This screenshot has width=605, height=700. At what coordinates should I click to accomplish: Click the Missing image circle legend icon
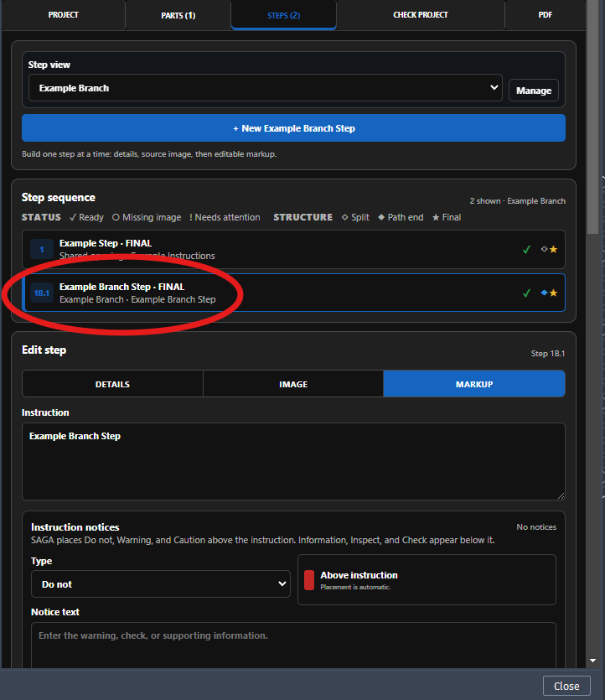pyautogui.click(x=116, y=217)
